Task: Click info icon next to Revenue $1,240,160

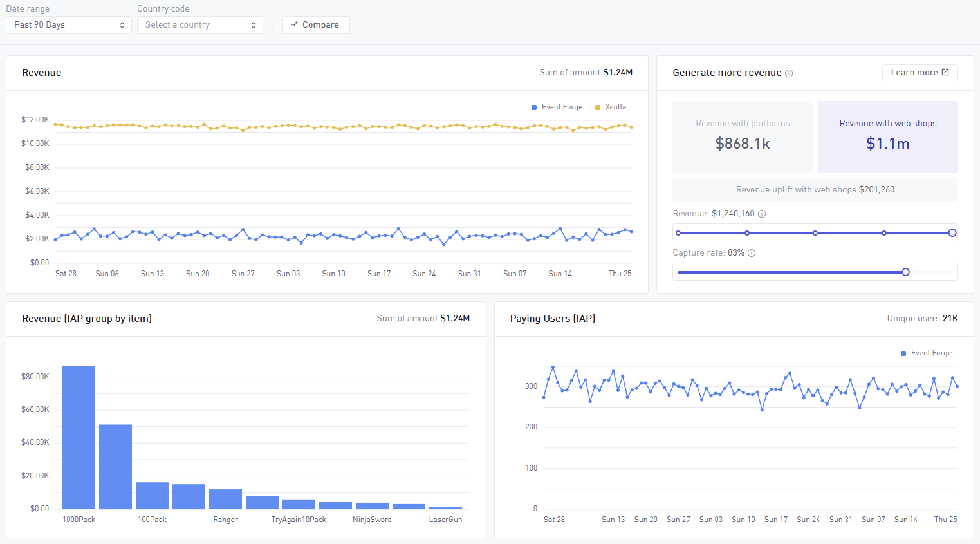Action: tap(762, 214)
